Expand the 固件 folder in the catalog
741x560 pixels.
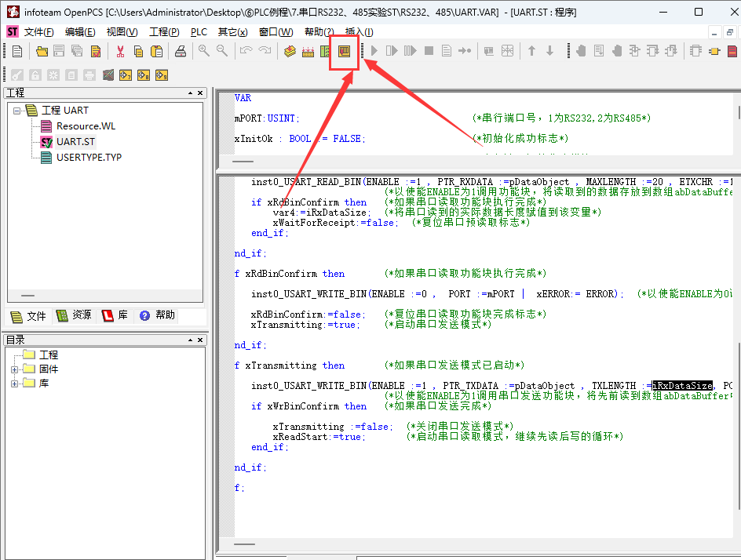click(15, 369)
